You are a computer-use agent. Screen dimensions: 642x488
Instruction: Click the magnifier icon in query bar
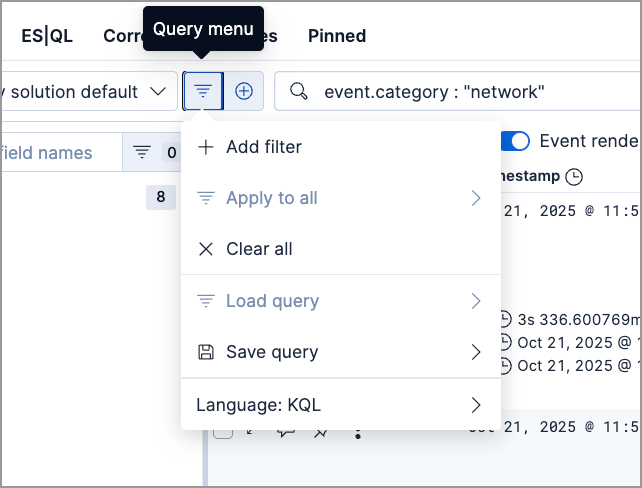(298, 92)
